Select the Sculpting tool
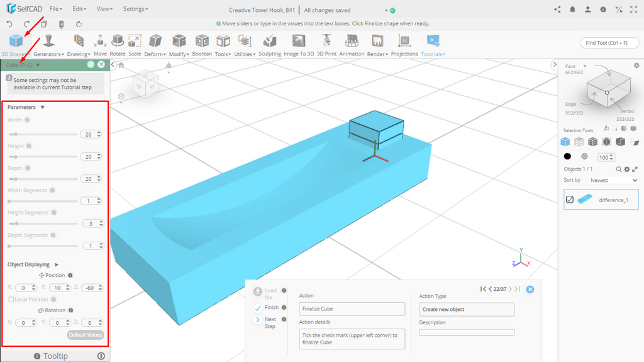Viewport: 644px width, 362px height. [269, 45]
